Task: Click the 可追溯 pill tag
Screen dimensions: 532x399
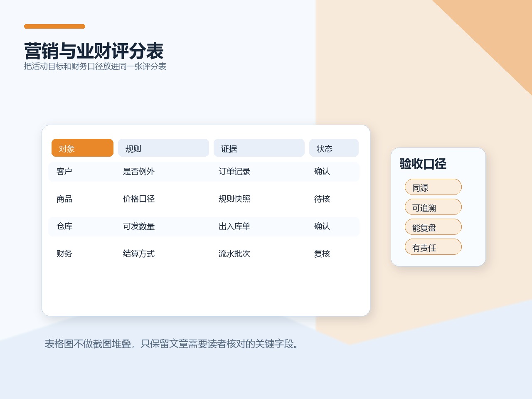Action: pos(433,207)
